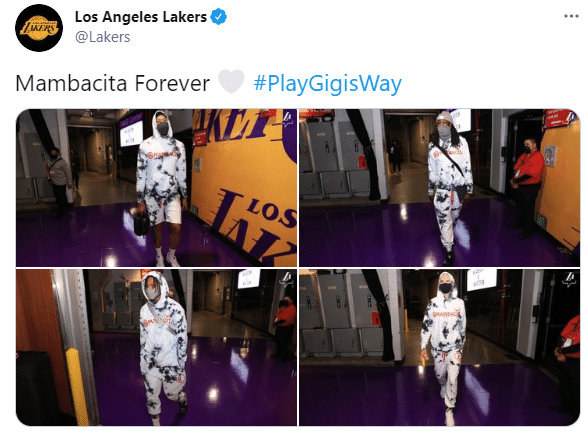Click the Mambacita Forever tweet text
The image size is (588, 431).
(x=112, y=83)
